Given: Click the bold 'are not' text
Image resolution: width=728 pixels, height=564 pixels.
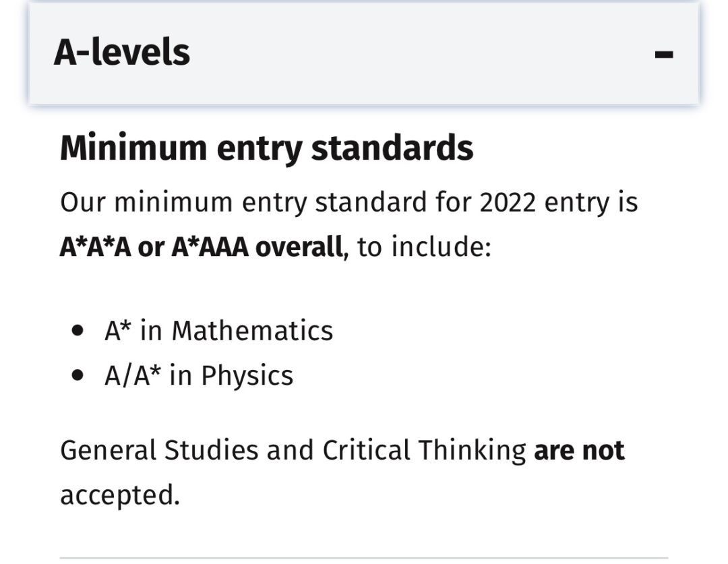Looking at the screenshot, I should pyautogui.click(x=579, y=451).
